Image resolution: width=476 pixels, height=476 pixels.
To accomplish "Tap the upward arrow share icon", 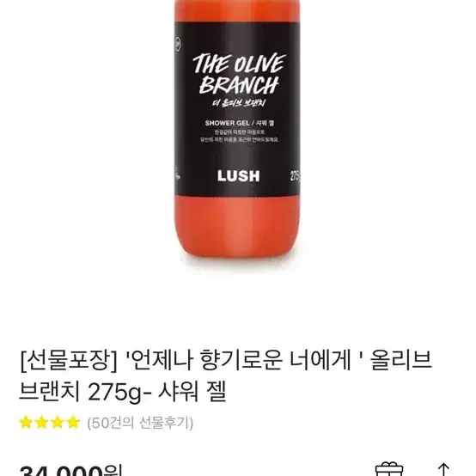I will point(442,469).
